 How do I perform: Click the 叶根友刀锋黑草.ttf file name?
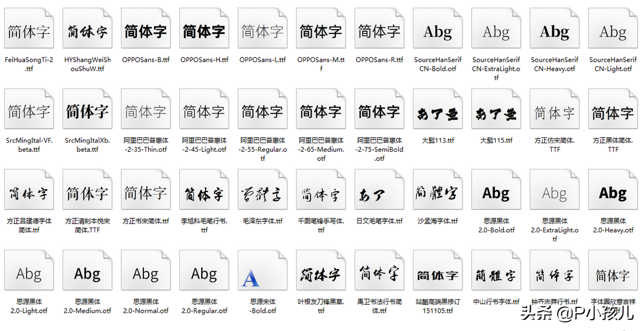(321, 306)
